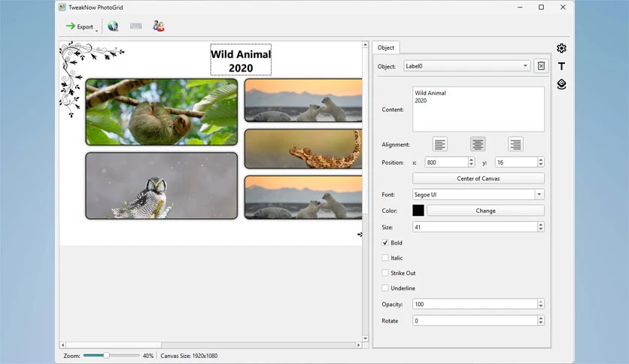Open the settings gear panel icon

point(561,48)
